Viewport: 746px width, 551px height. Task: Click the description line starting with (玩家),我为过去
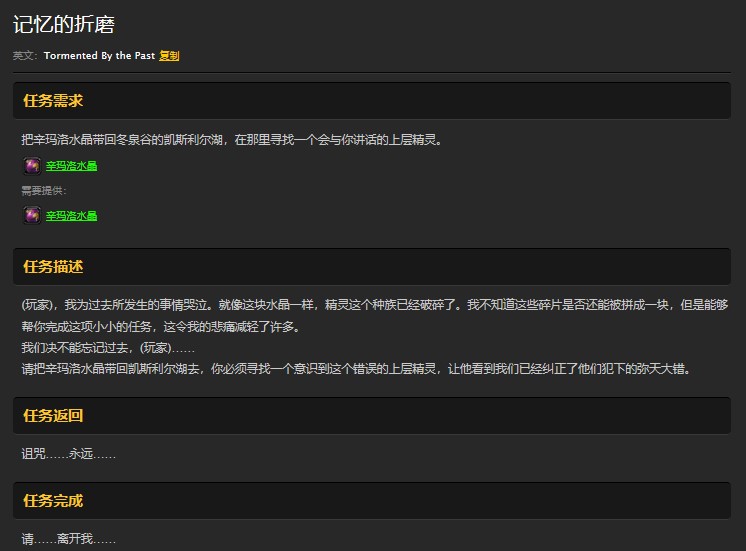pyautogui.click(x=374, y=305)
